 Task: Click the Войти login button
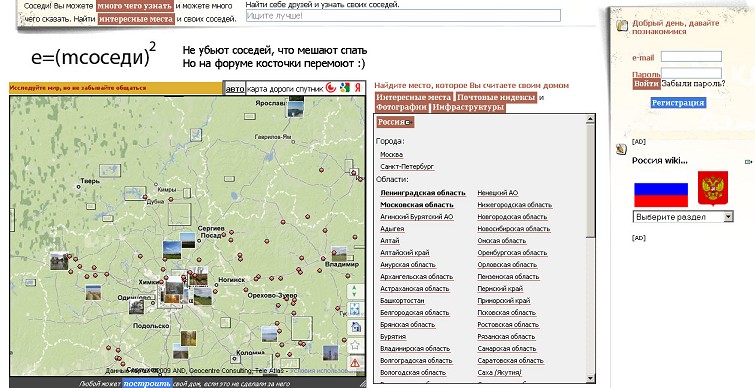pyautogui.click(x=646, y=84)
